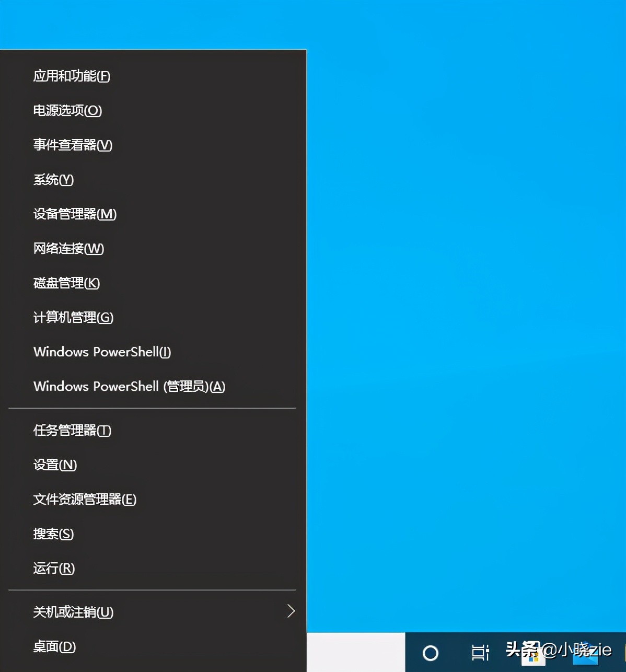Open Task View from the taskbar
Screen dimensions: 626x672
pos(480,653)
